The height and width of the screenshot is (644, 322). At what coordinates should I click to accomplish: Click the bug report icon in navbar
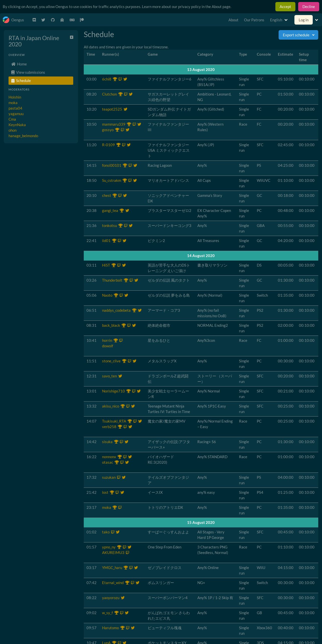pos(62,20)
